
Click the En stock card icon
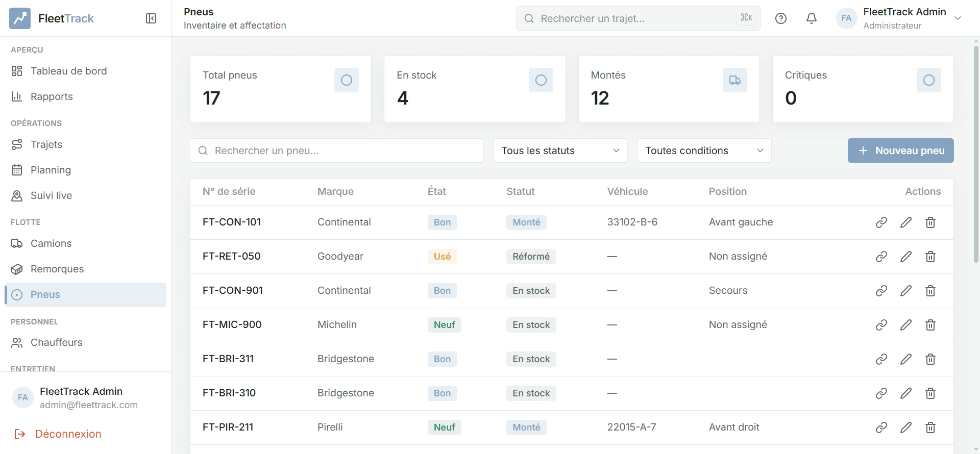(x=541, y=80)
